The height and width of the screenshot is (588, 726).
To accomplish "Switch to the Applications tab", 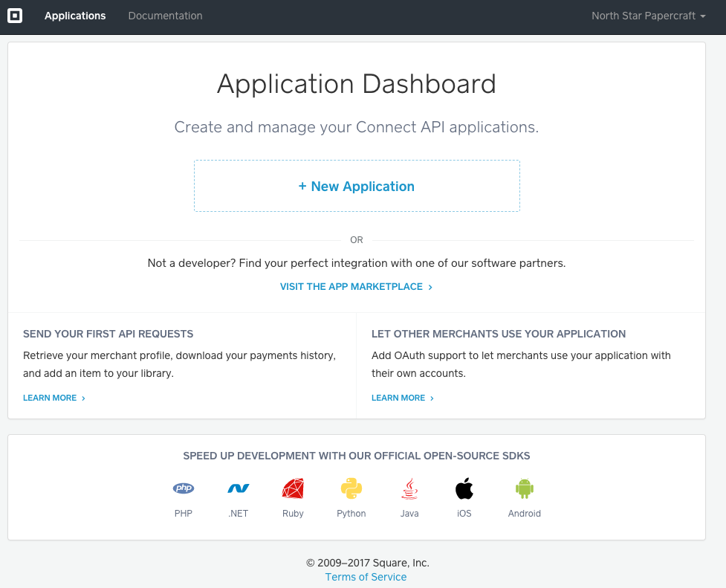I will tap(75, 16).
